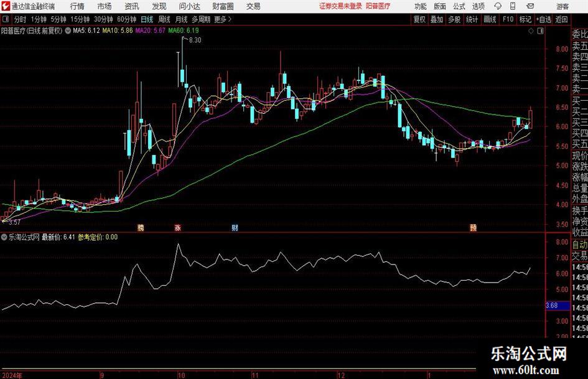Image resolution: width=588 pixels, height=379 pixels.
Task: Click the MA10: 5.86 indicator label
Action: pyautogui.click(x=118, y=30)
